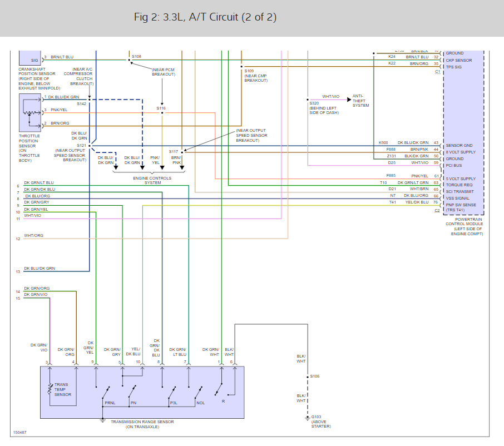Click the G103 ground symbol above starter
Screen dimensions: 504x446
307,417
